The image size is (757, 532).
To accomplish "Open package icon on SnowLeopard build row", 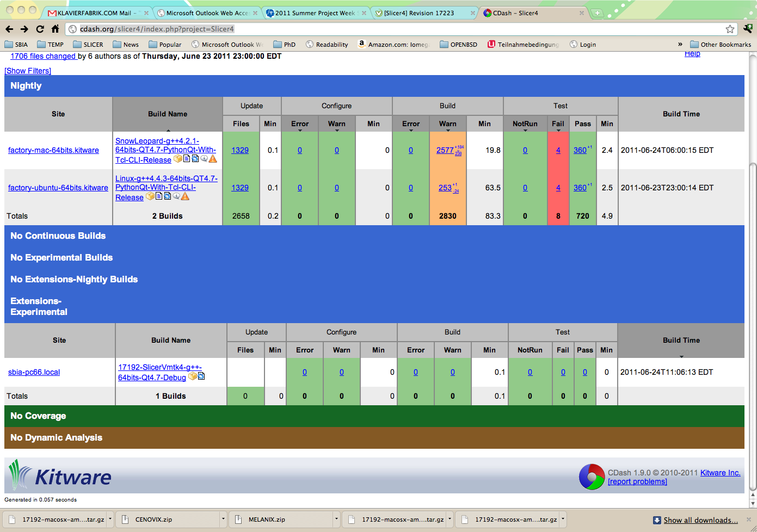I will point(177,159).
